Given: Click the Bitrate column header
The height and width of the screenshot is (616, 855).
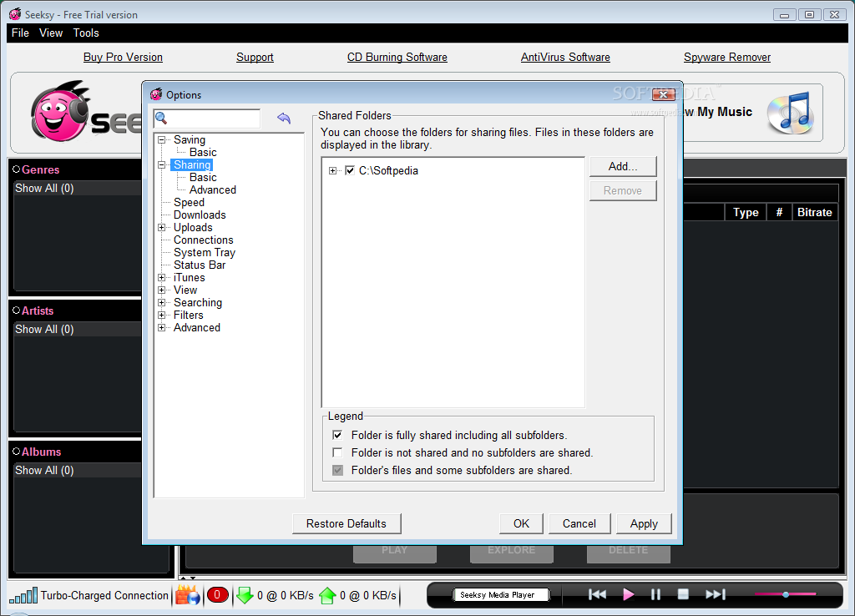Looking at the screenshot, I should coord(815,212).
